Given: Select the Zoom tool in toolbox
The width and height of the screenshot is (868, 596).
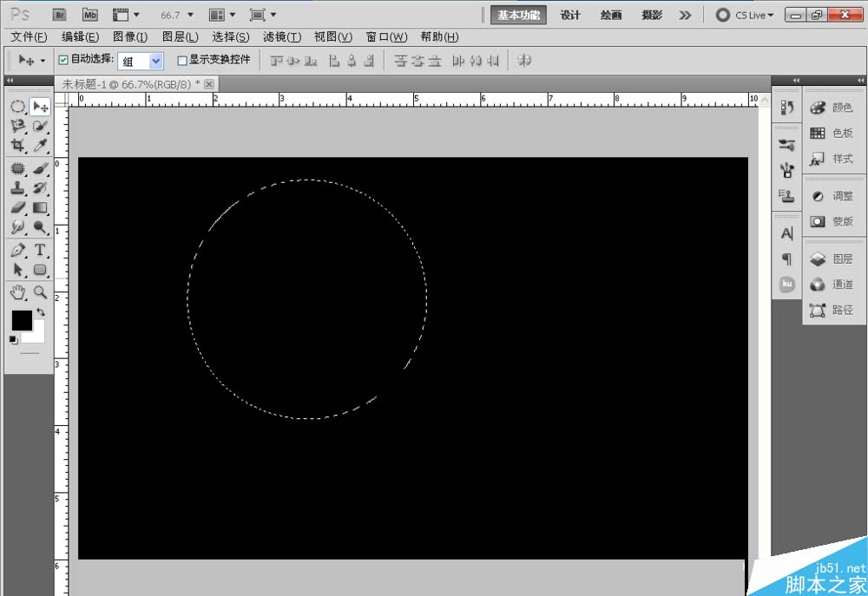Looking at the screenshot, I should click(x=40, y=292).
